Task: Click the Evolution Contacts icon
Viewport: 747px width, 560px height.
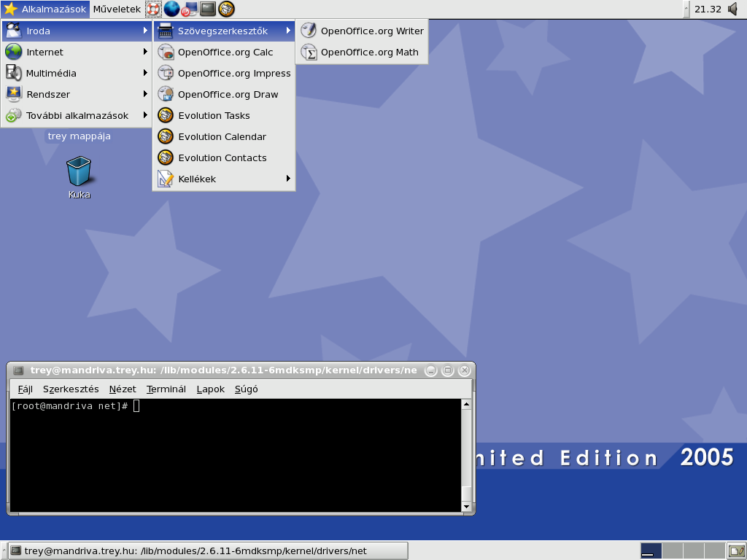Action: click(166, 157)
